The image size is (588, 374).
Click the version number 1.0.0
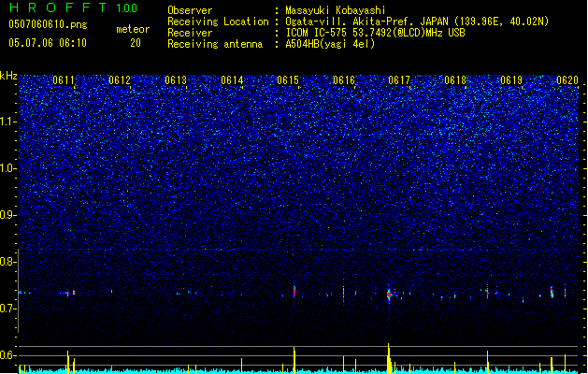coord(126,8)
